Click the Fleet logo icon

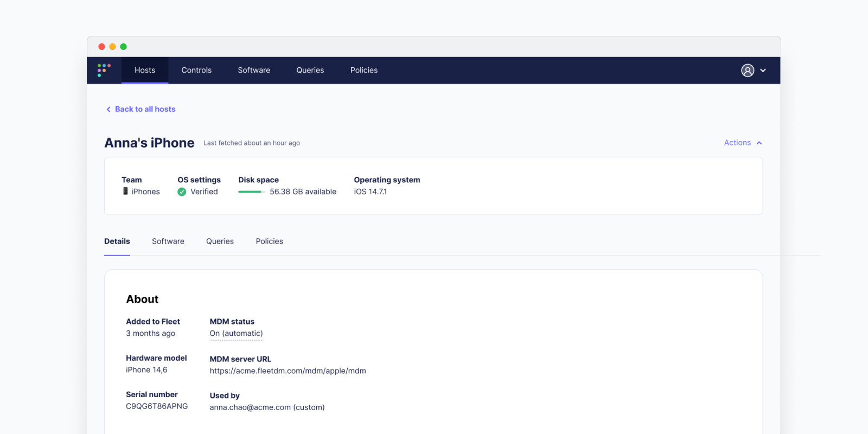coord(104,70)
